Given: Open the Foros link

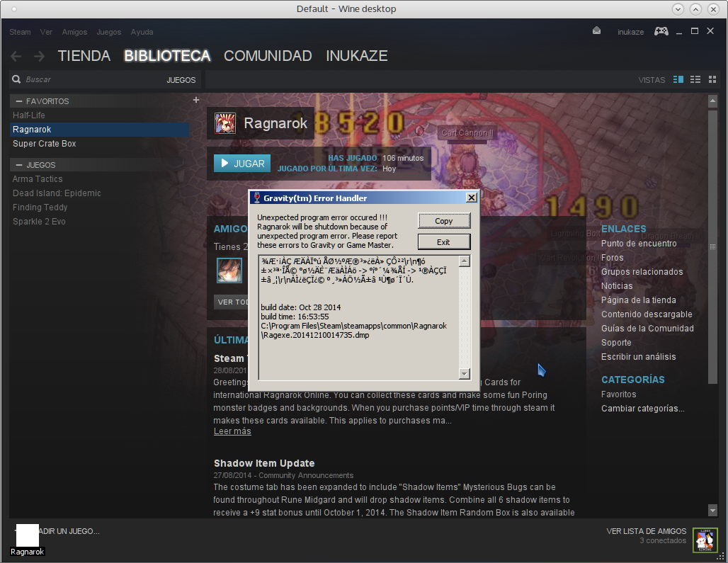Looking at the screenshot, I should pos(613,258).
